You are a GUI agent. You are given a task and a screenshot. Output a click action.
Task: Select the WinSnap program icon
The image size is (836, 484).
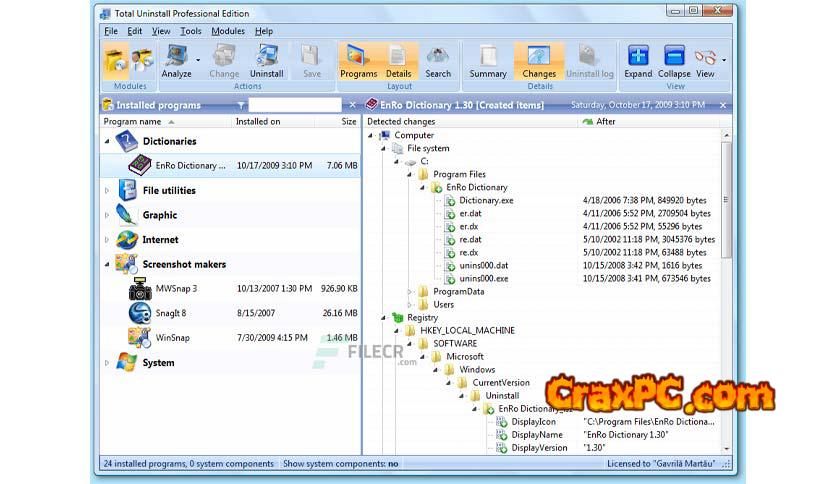pyautogui.click(x=140, y=337)
